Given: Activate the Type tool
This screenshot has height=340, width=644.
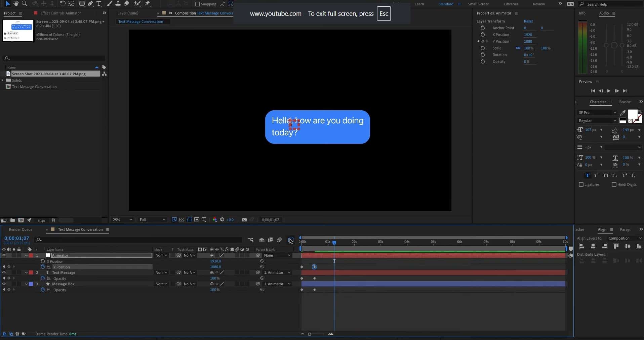Looking at the screenshot, I should tap(98, 4).
